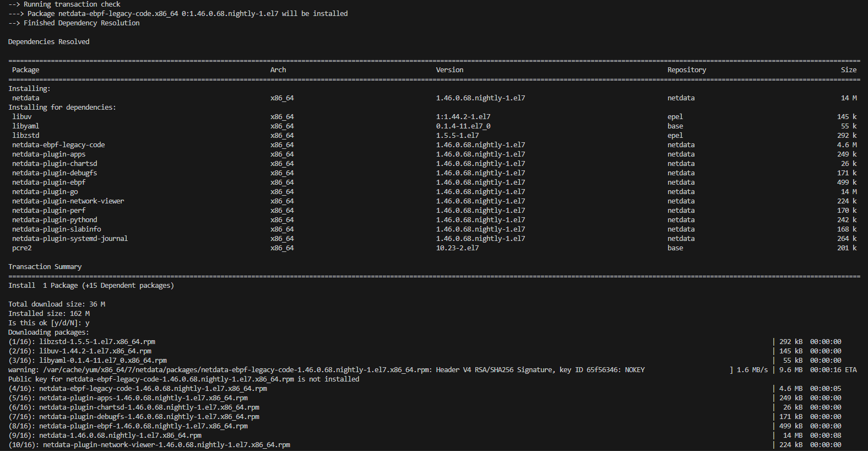Click netdata-plugin-pythond in the package table
The image size is (868, 451).
tap(55, 220)
